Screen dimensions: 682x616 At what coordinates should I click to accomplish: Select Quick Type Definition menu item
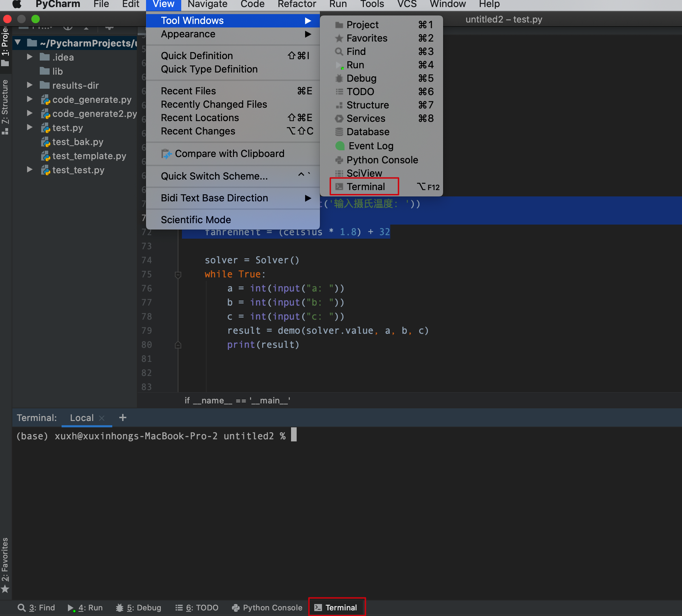coord(233,69)
